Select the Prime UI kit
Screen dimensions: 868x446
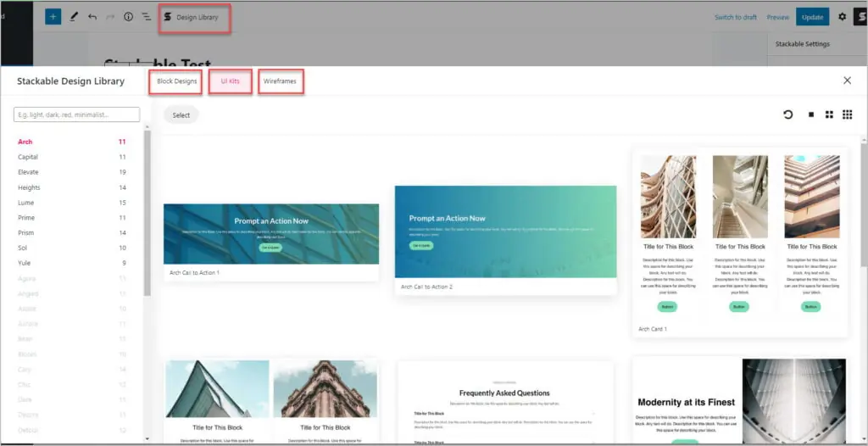[72, 218]
